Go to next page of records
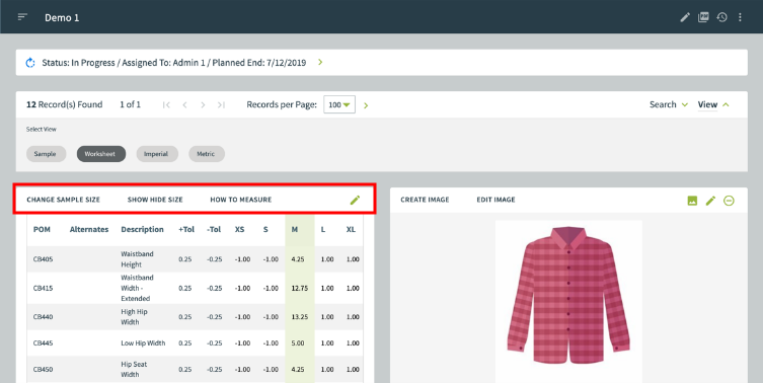Screen dimensions: 763x383 [x=203, y=105]
